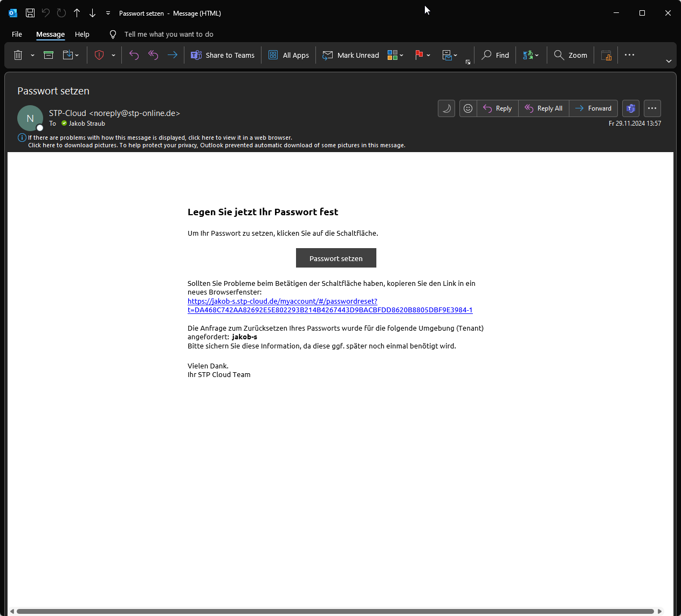Click the ribbon Reply arrow icon
Screen dimensions: 681x616
pyautogui.click(x=134, y=55)
